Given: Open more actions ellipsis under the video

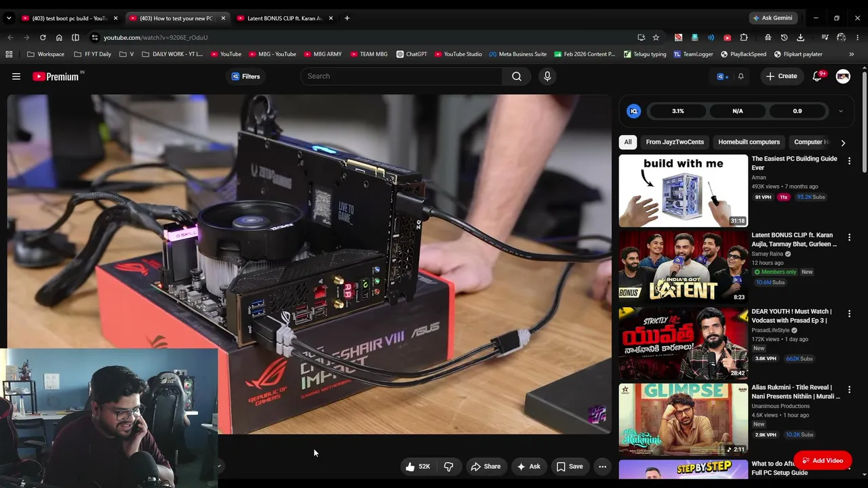Looking at the screenshot, I should click(602, 466).
